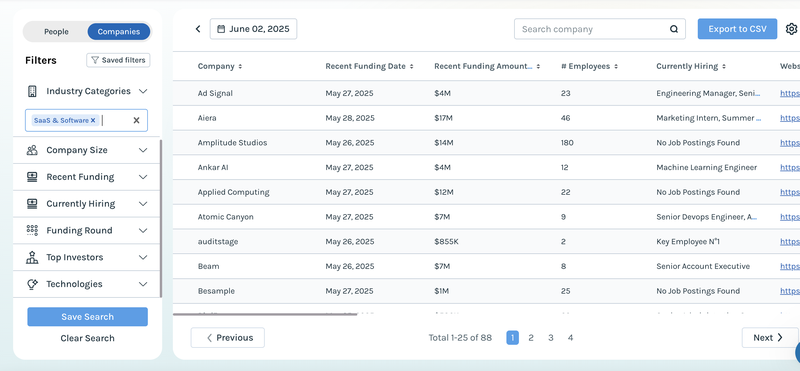
Task: Click Clear Search
Action: click(x=87, y=338)
